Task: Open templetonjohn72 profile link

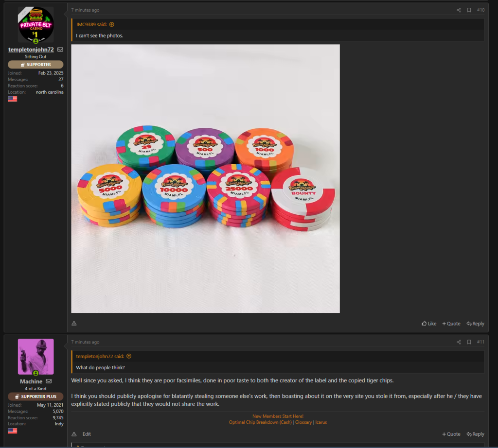Action: 31,50
